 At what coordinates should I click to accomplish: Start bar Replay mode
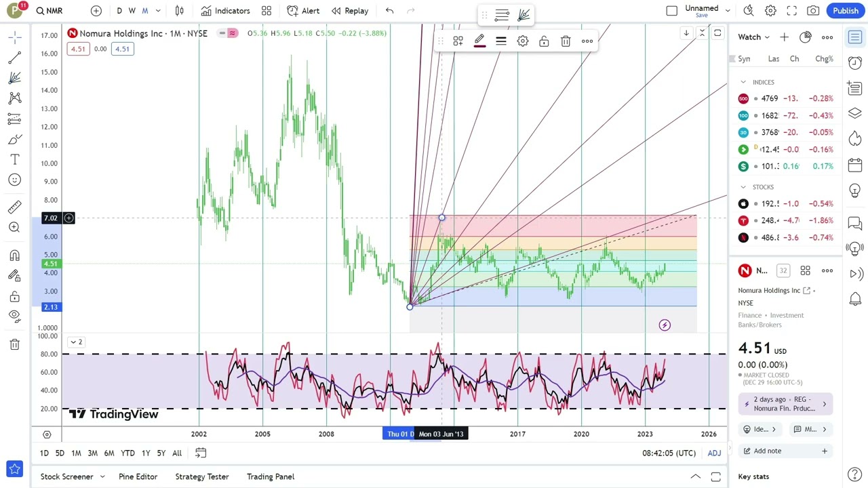(350, 11)
